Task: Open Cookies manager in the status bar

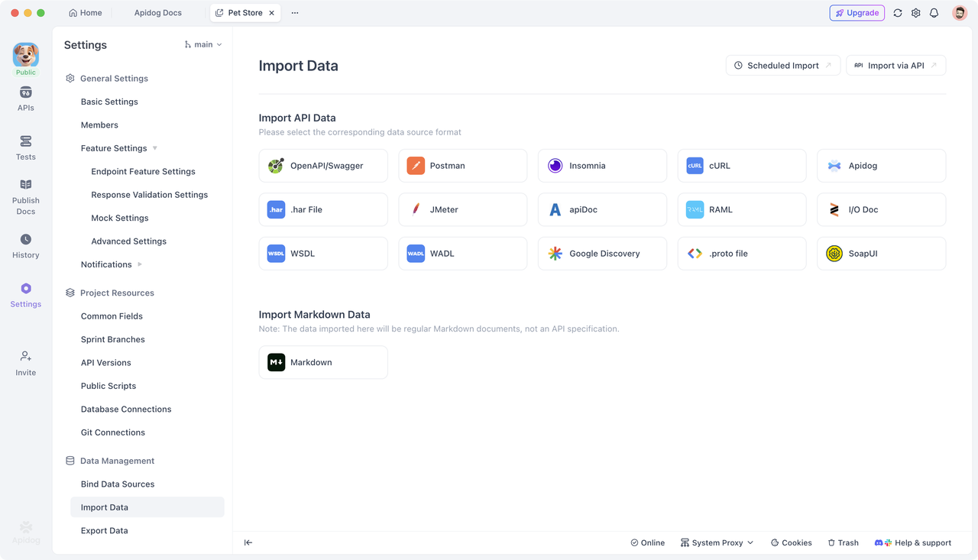Action: pyautogui.click(x=791, y=542)
